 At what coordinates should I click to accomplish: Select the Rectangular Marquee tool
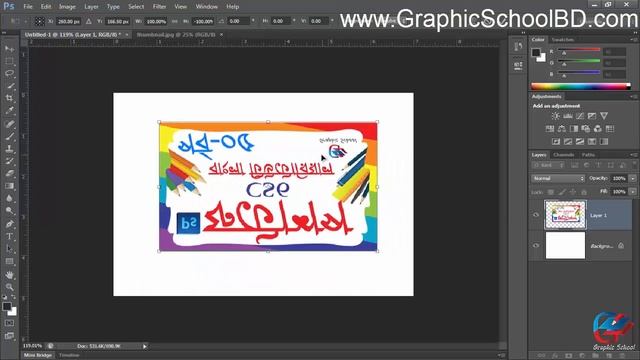tap(9, 61)
